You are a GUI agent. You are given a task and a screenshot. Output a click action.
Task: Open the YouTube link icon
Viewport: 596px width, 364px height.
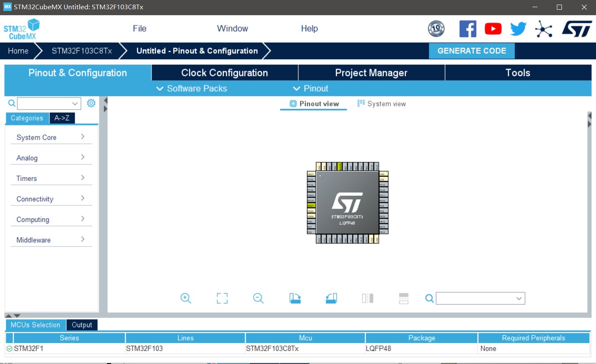pyautogui.click(x=493, y=29)
